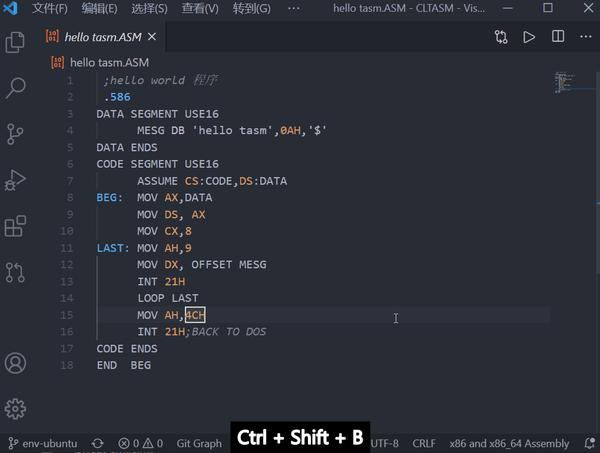Open the Run and Debug view
Screen dimensions: 600x453
click(15, 180)
